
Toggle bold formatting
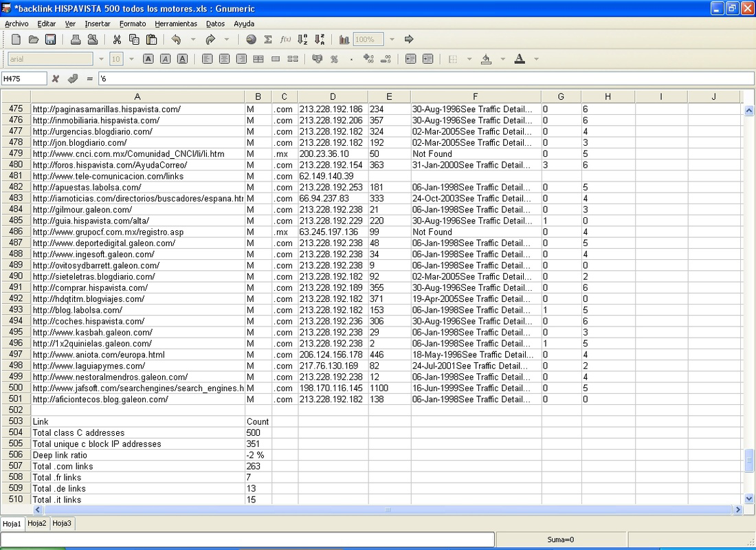(148, 59)
